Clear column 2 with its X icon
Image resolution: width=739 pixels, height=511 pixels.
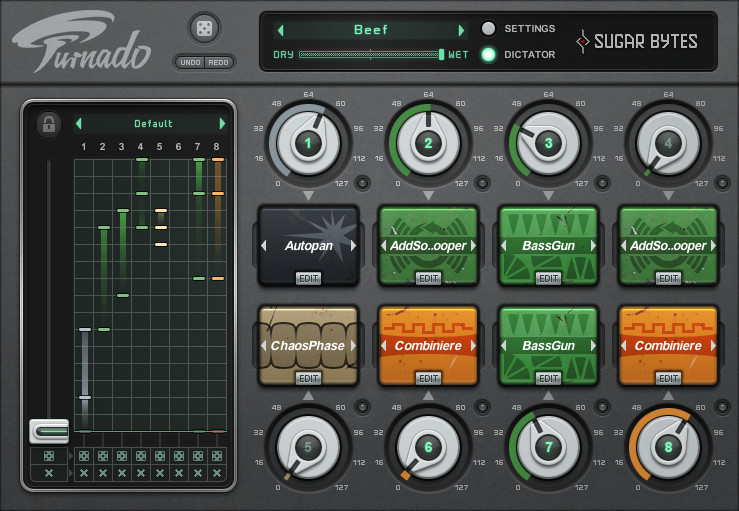tap(103, 473)
